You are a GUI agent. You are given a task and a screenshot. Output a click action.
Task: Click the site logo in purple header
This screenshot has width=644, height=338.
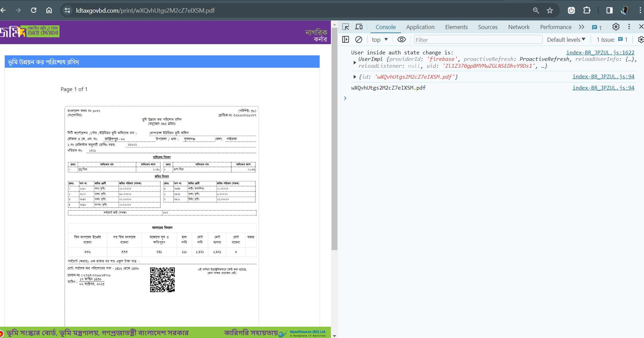(30, 31)
